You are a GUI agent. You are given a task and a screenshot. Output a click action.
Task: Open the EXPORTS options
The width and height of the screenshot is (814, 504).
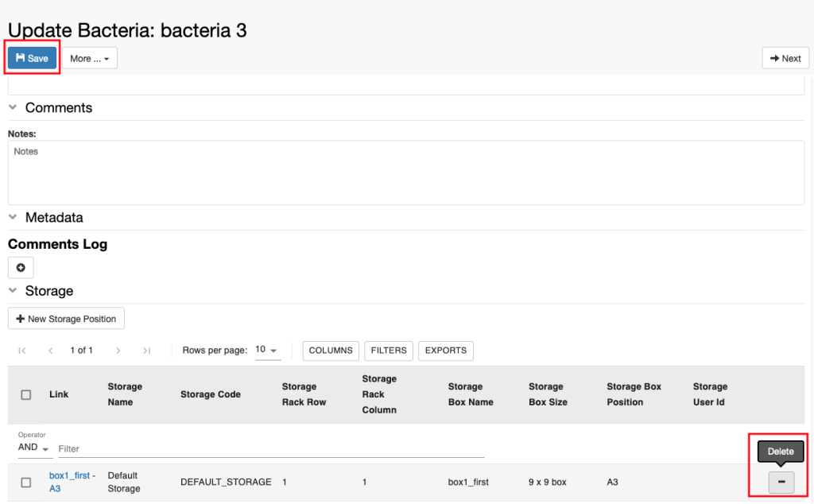[x=446, y=351]
